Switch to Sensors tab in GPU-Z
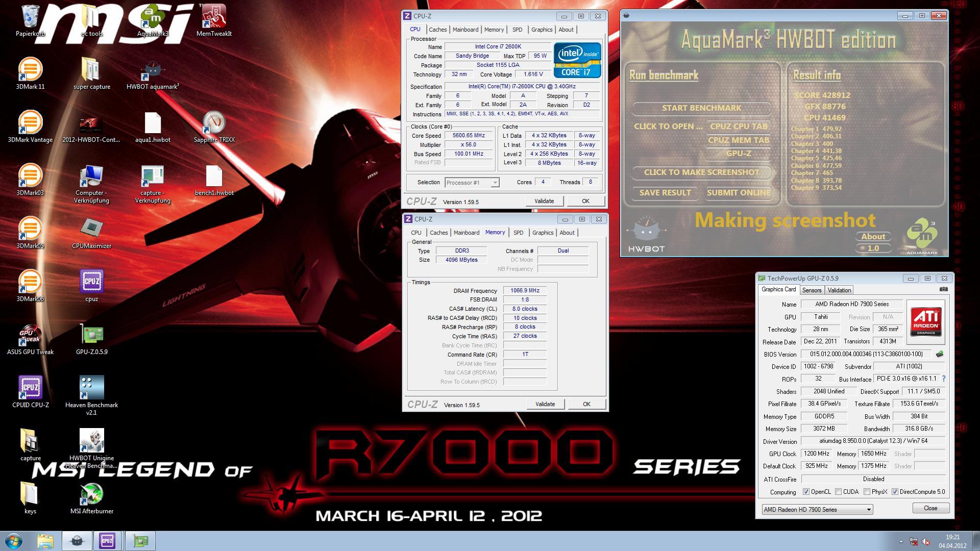Screen dimensions: 980x551 [x=812, y=290]
